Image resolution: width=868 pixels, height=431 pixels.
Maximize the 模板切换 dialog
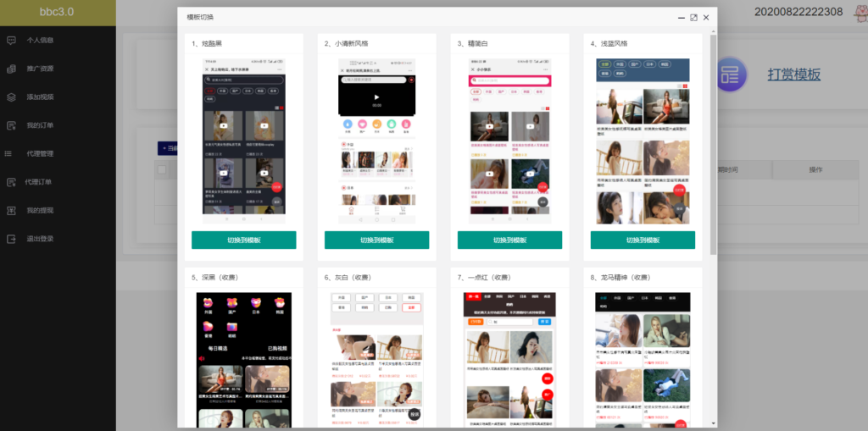pyautogui.click(x=693, y=17)
